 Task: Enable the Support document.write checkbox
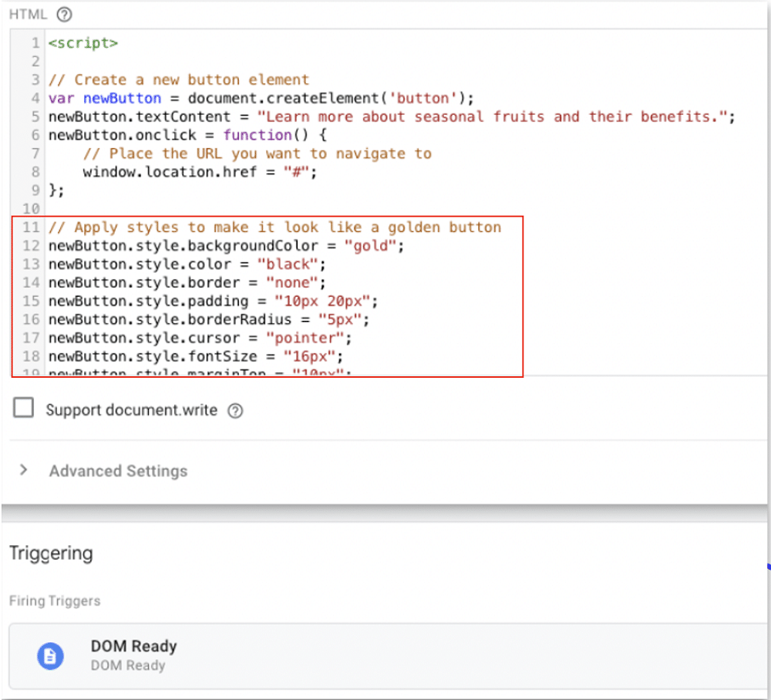click(x=23, y=408)
